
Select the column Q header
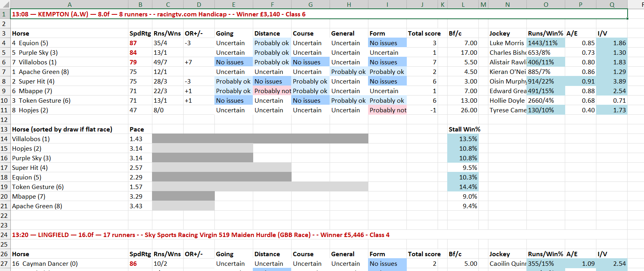pyautogui.click(x=612, y=5)
